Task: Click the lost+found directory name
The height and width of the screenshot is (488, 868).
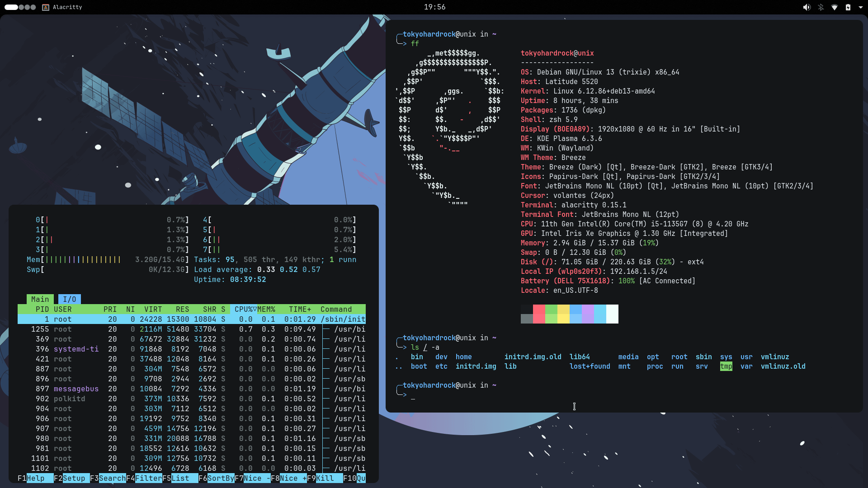Action: point(590,366)
